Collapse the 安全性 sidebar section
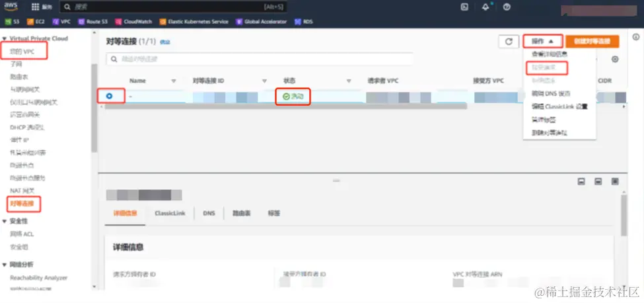 [x=5, y=221]
